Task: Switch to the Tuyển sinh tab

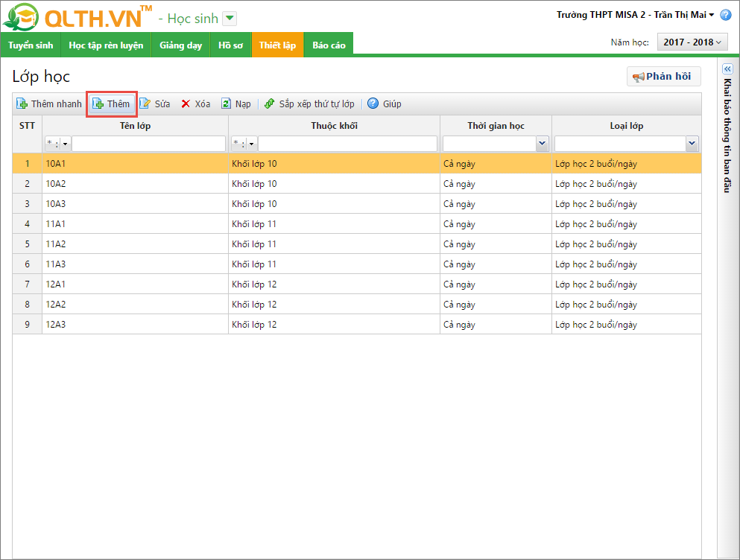Action: (31, 45)
